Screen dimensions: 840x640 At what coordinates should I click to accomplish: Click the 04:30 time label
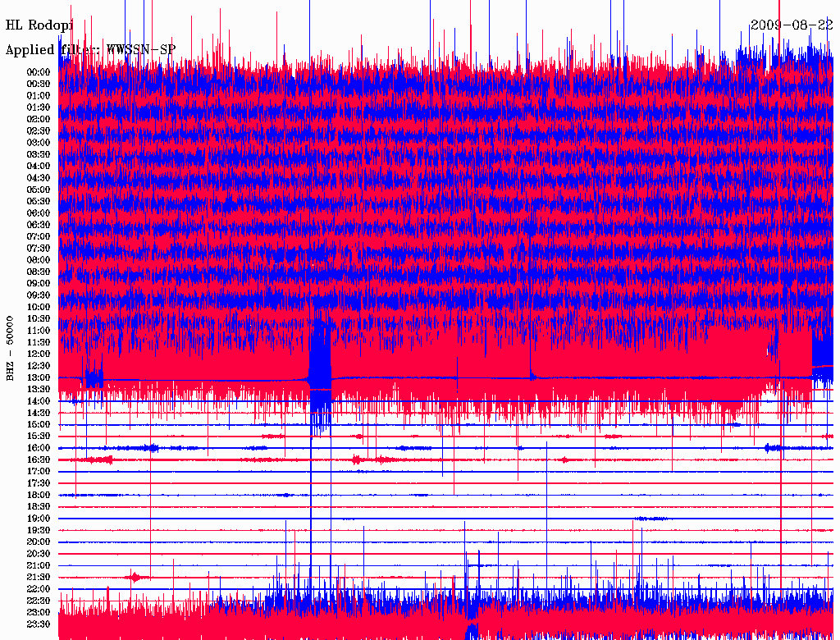[38, 178]
